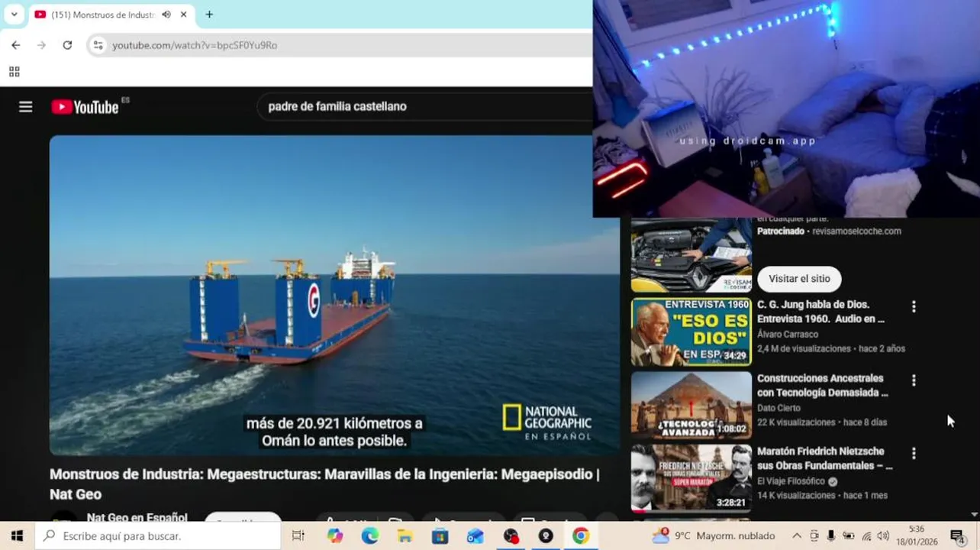Open the notification center icon
Screen dimensions: 980x550
pyautogui.click(x=957, y=536)
